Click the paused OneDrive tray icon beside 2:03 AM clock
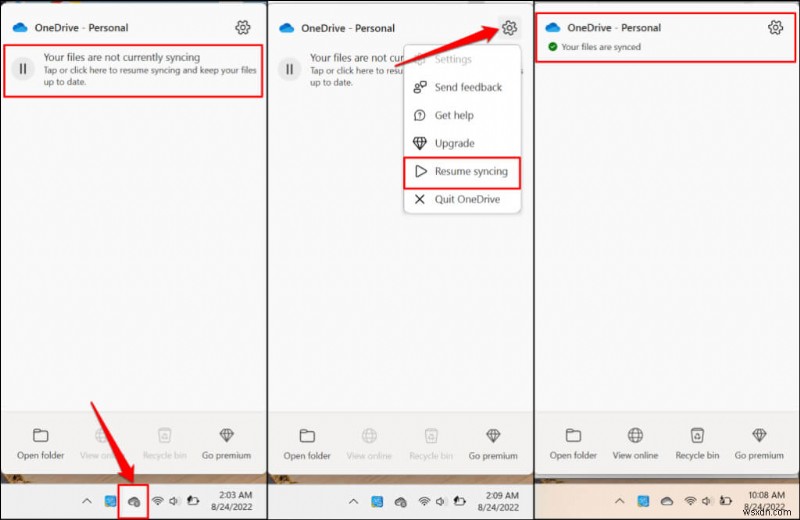 (134, 502)
